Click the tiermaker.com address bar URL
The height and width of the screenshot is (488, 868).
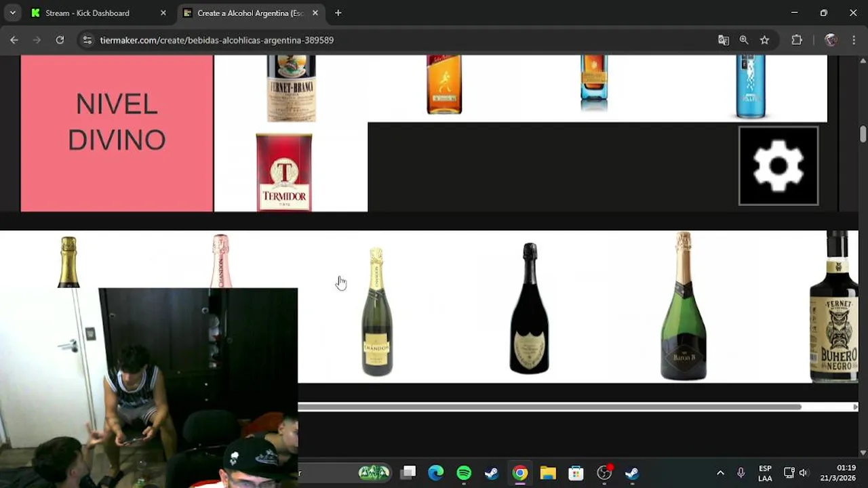[216, 40]
